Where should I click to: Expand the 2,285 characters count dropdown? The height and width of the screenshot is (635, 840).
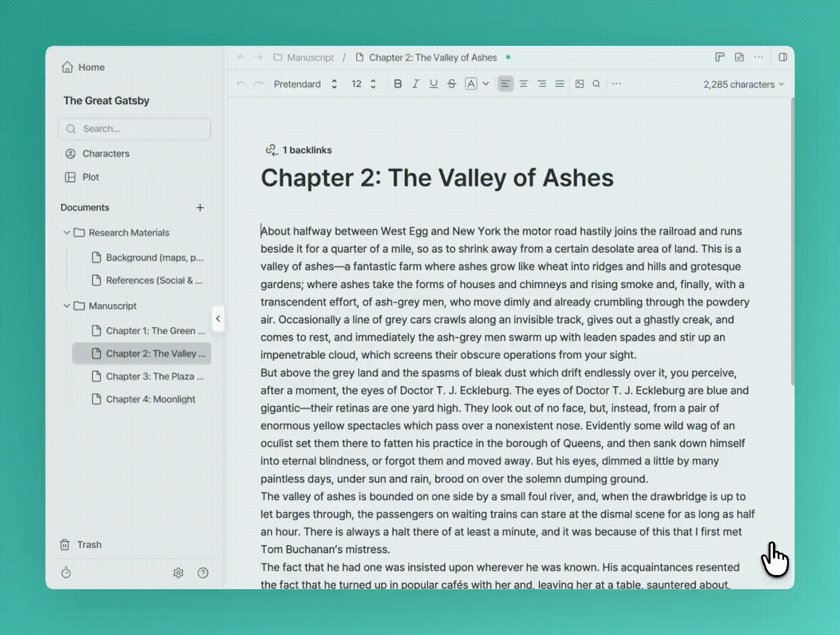click(x=744, y=84)
